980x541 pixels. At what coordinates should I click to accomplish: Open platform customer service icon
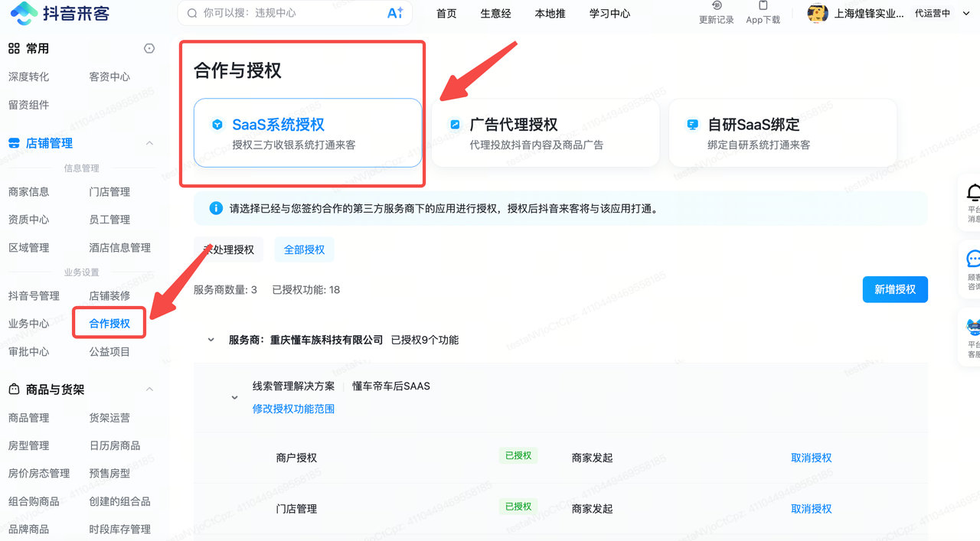973,327
